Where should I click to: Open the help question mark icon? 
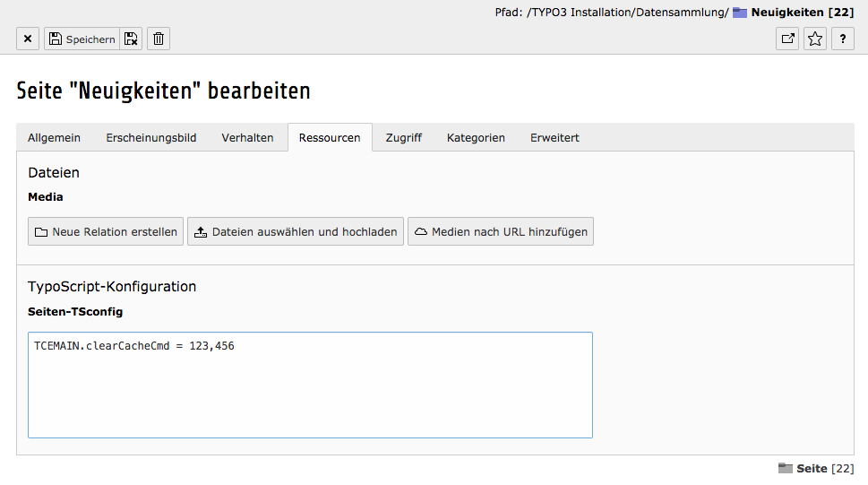[x=842, y=39]
